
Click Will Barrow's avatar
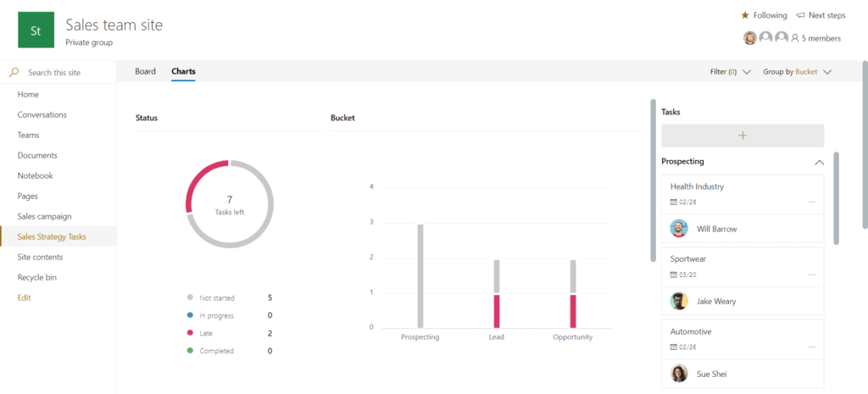tap(679, 229)
